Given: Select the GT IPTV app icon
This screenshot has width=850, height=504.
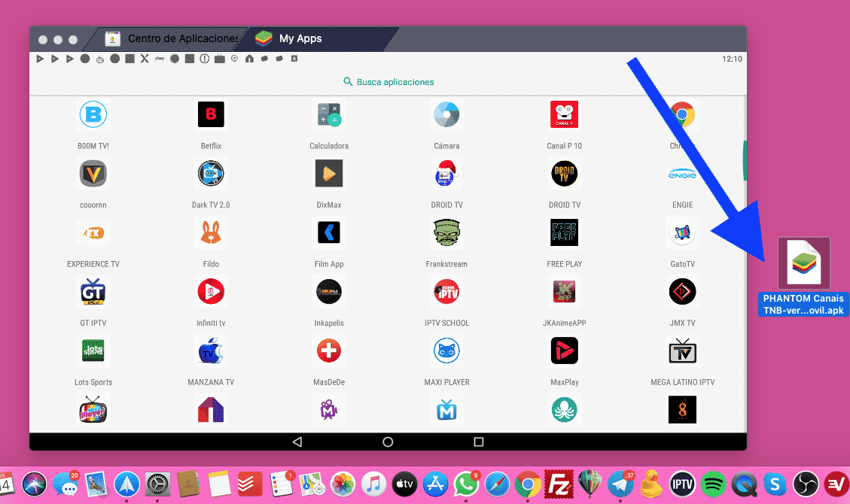Looking at the screenshot, I should coord(93,292).
